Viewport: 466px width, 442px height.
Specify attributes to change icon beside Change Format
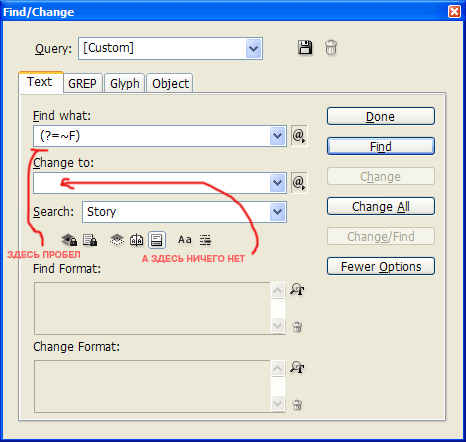297,367
